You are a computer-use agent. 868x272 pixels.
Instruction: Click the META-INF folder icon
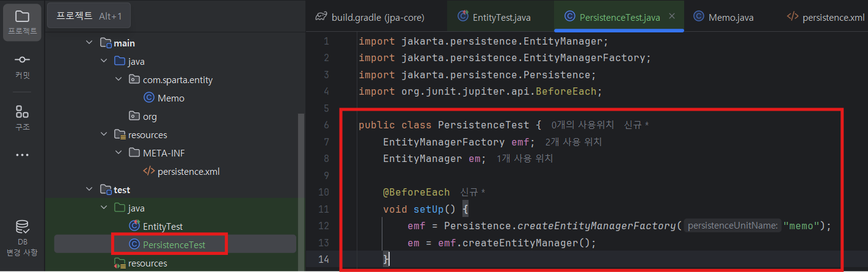tap(134, 153)
